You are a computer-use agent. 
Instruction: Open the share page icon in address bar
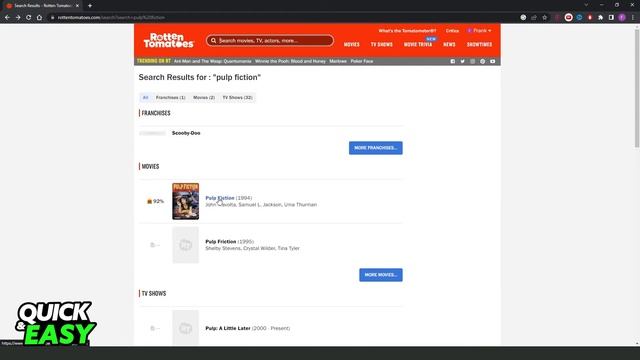pos(534,18)
